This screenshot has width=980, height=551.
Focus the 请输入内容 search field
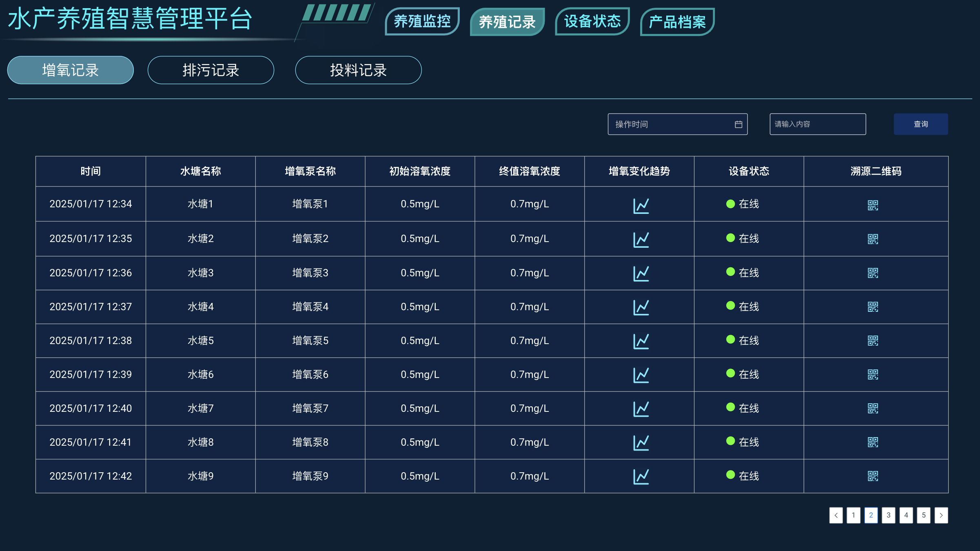[817, 124]
